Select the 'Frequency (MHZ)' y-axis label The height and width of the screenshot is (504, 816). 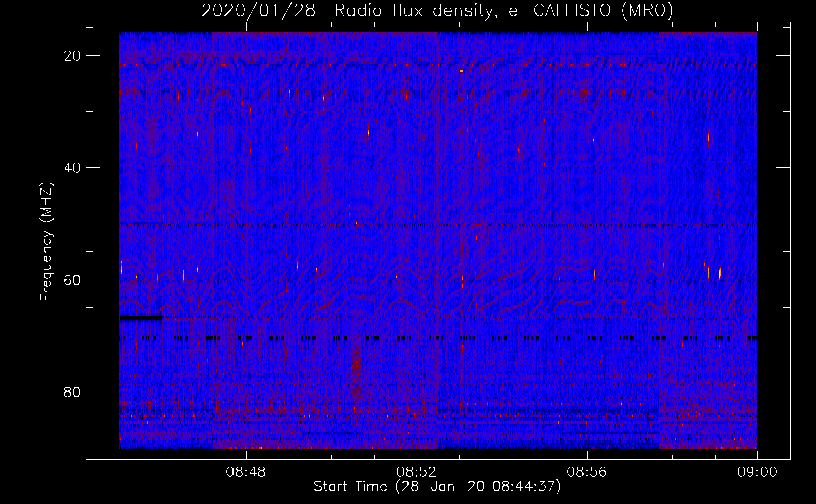pos(46,241)
